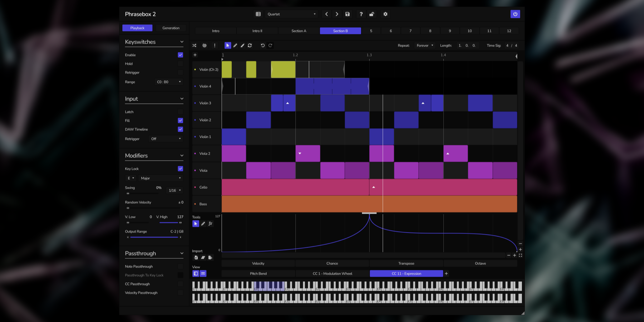Screen dimensions: 644x322
Task: Open the Quartet preset dropdown
Action: pos(292,14)
